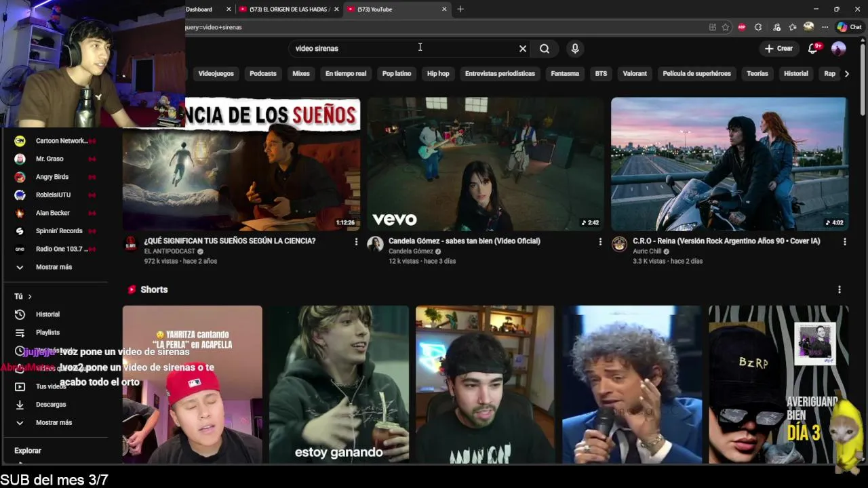Select the Videojuegos filter chip
Image resolution: width=868 pixels, height=488 pixels.
point(216,73)
